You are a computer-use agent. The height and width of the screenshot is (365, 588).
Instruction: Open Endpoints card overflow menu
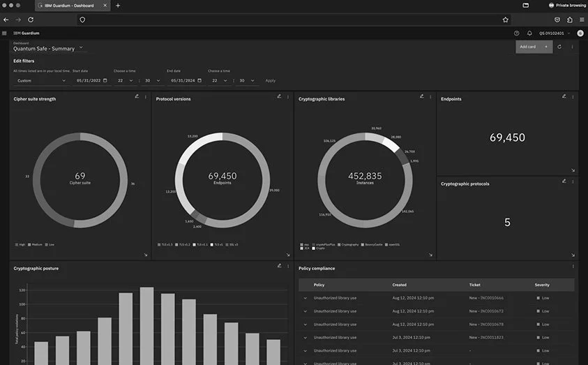[573, 97]
